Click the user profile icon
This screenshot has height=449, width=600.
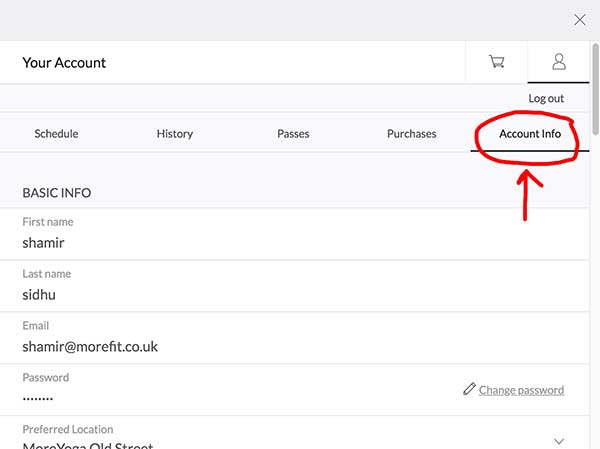click(559, 62)
